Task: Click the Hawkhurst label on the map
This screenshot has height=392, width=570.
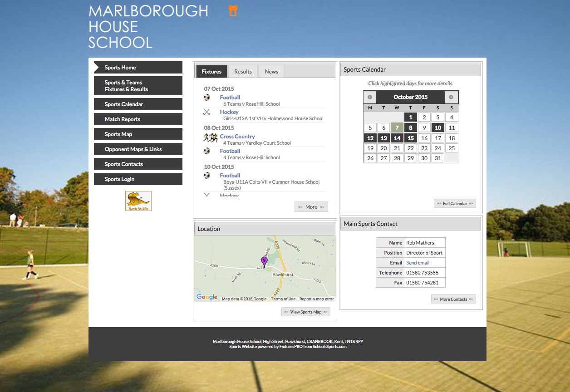Action: point(283,274)
